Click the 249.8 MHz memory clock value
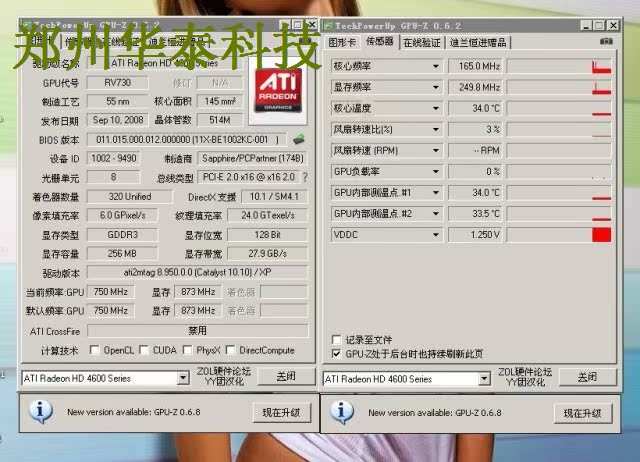The image size is (640, 462). (475, 87)
